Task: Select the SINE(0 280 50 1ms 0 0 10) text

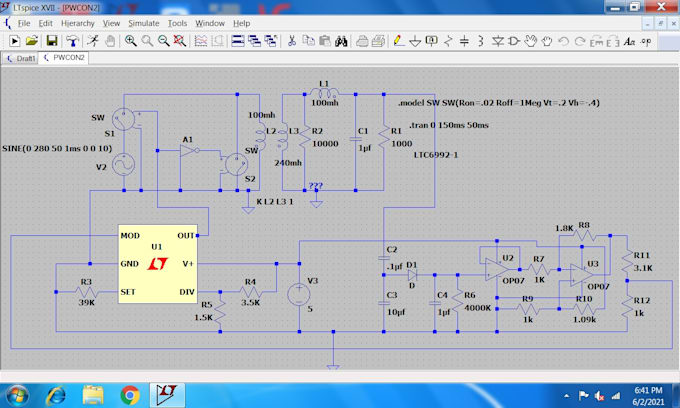Action: point(57,148)
